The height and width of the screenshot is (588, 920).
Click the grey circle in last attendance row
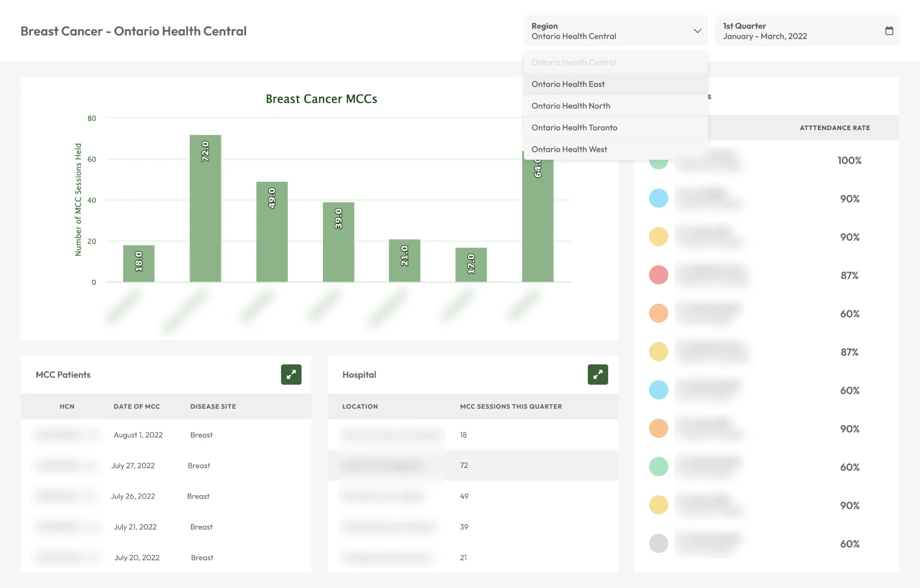658,543
